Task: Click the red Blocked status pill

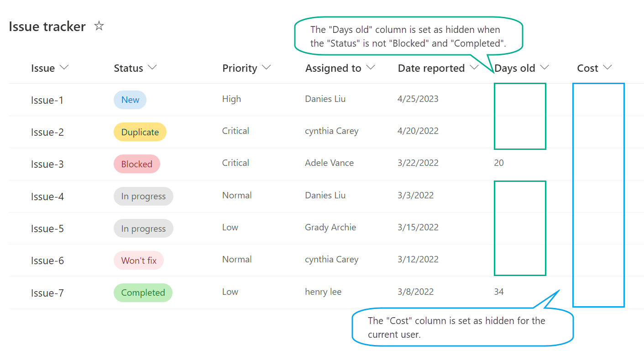Action: [x=136, y=164]
